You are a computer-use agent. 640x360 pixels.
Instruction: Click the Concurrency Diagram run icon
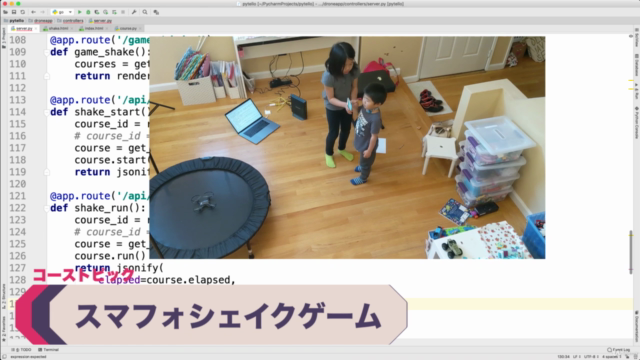[114, 12]
